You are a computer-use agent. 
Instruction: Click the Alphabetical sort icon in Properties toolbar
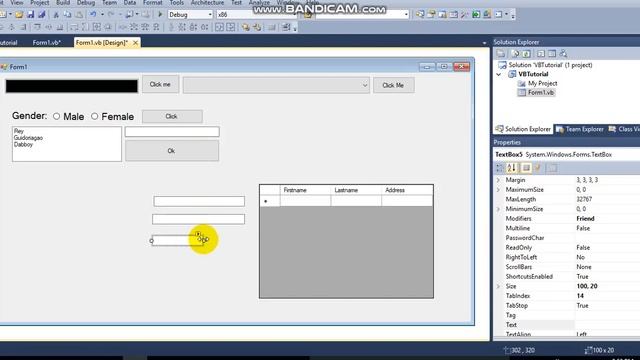click(512, 168)
